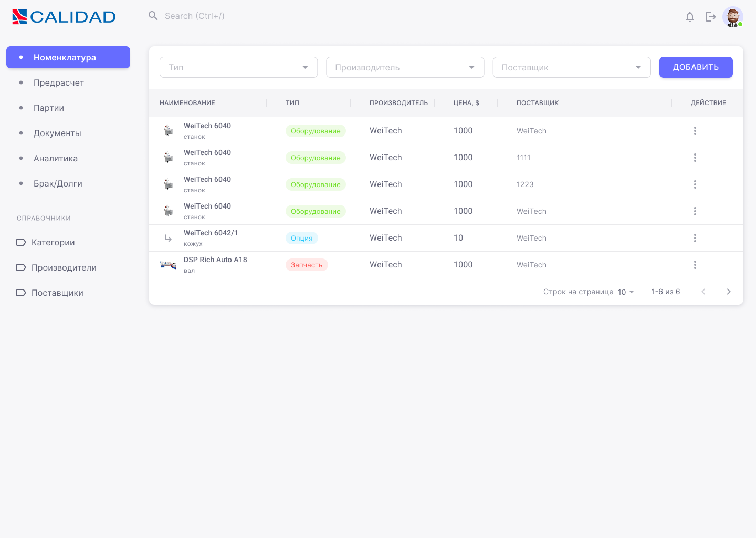Click the DSP Rich Auto A18 product thumbnail
Screen dimensions: 756x538
(168, 265)
